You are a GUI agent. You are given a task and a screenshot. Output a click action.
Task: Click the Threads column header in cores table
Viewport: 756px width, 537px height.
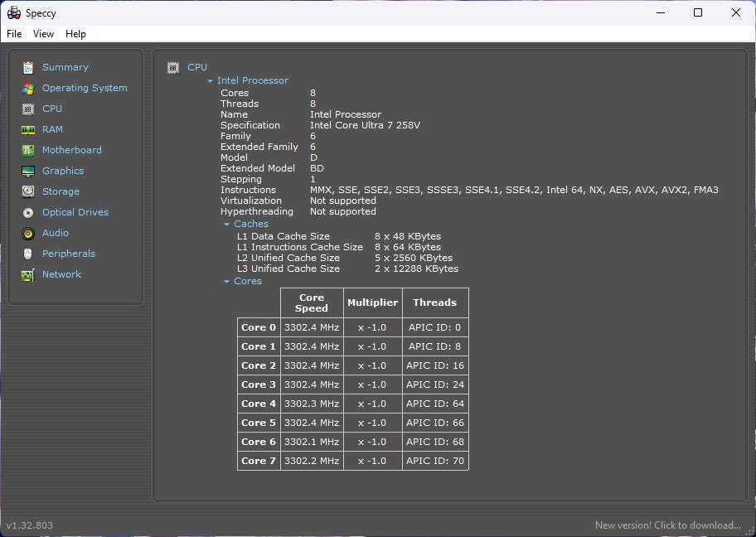point(435,302)
